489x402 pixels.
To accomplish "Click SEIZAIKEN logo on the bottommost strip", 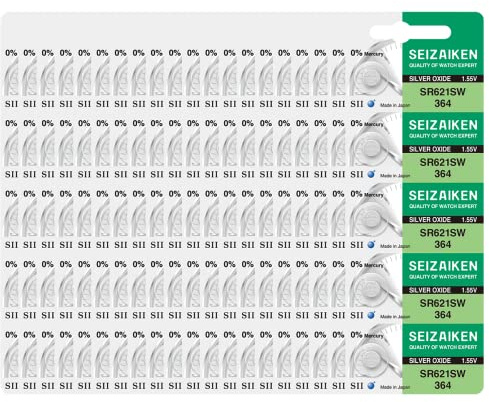I will point(443,336).
